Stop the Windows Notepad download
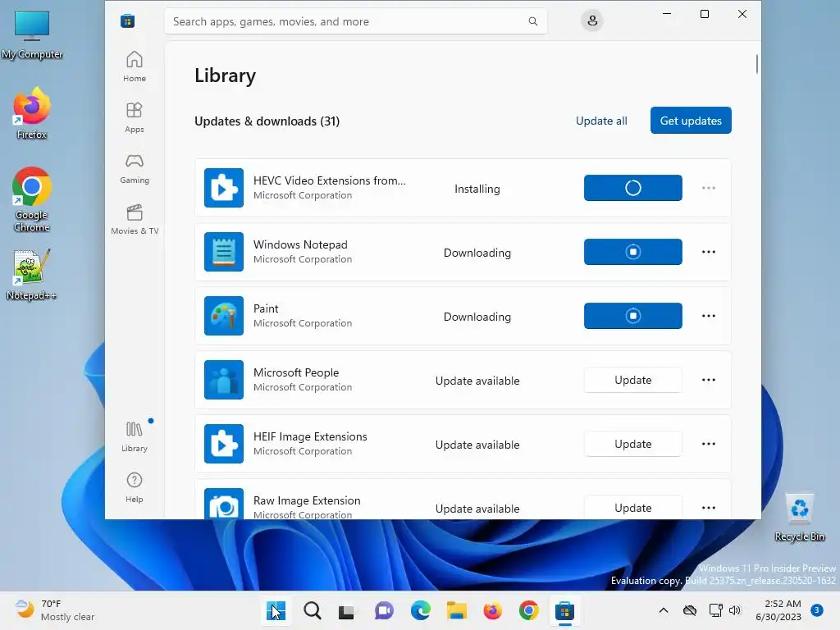 [632, 252]
